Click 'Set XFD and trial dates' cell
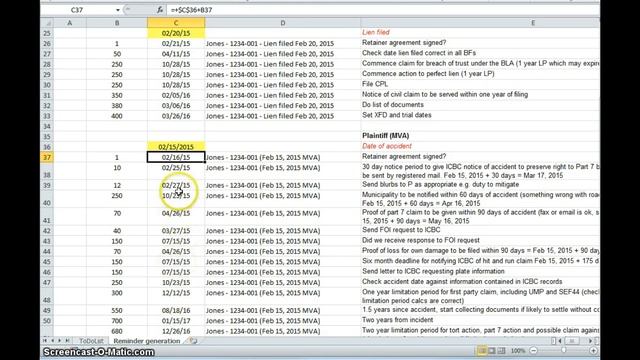This screenshot has width=640, height=360. tap(397, 115)
